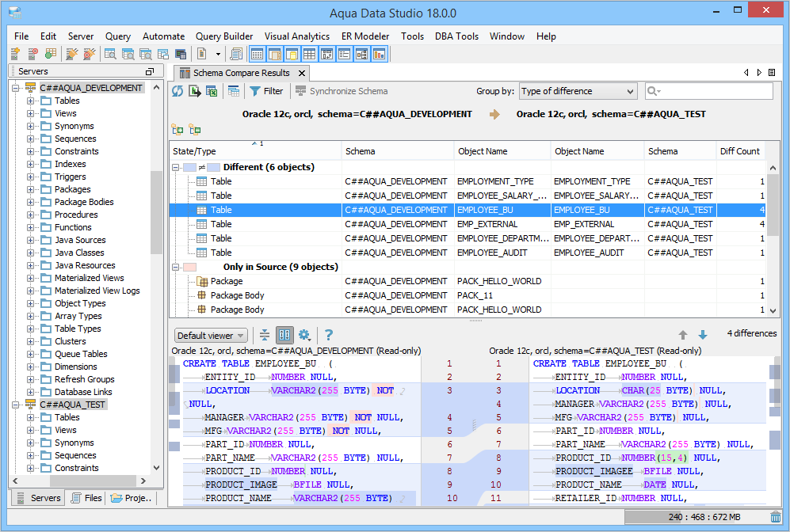Open the Query Builder menu

point(224,36)
